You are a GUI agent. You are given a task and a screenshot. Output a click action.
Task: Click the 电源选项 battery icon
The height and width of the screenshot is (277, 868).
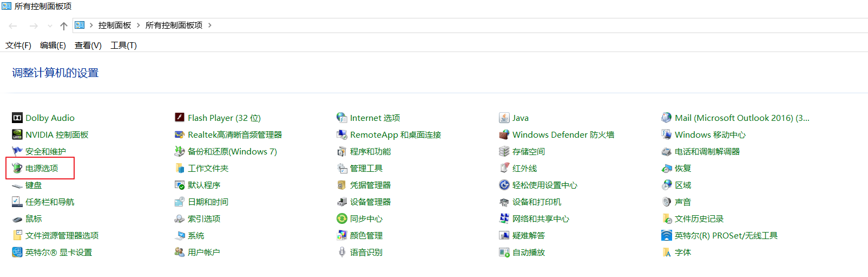(x=17, y=168)
